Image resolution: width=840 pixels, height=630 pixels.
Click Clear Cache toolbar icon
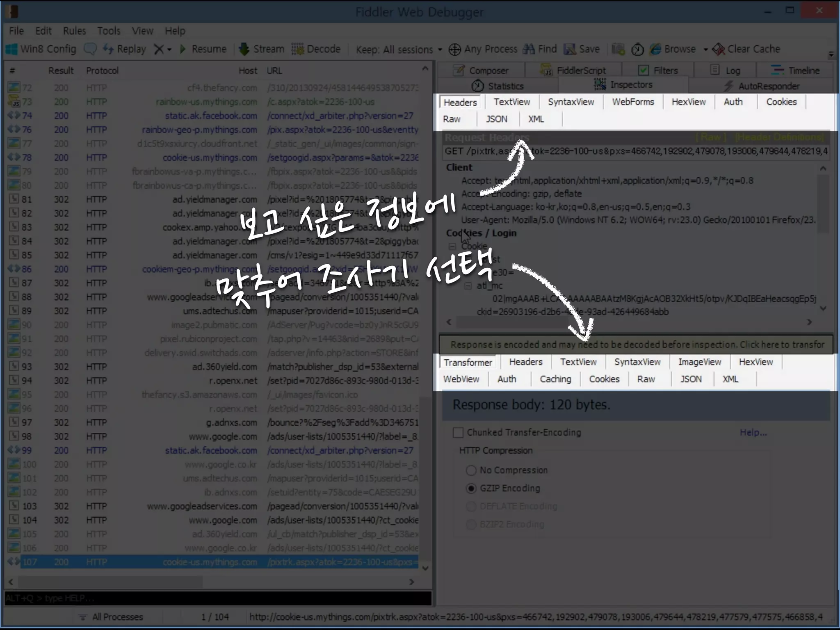pyautogui.click(x=719, y=49)
